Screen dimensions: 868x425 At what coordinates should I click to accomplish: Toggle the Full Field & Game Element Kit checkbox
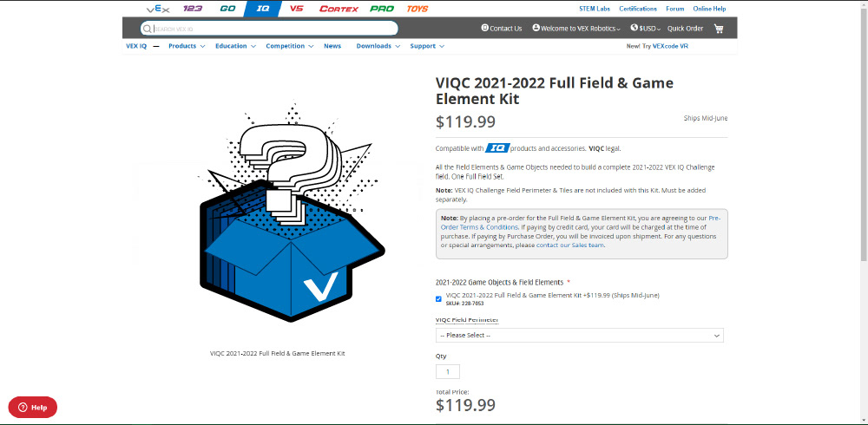pos(438,299)
